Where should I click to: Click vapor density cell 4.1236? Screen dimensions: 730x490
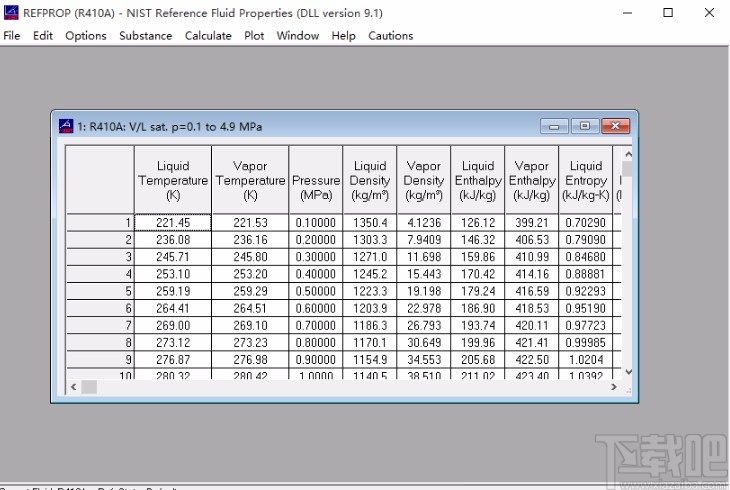pos(424,223)
